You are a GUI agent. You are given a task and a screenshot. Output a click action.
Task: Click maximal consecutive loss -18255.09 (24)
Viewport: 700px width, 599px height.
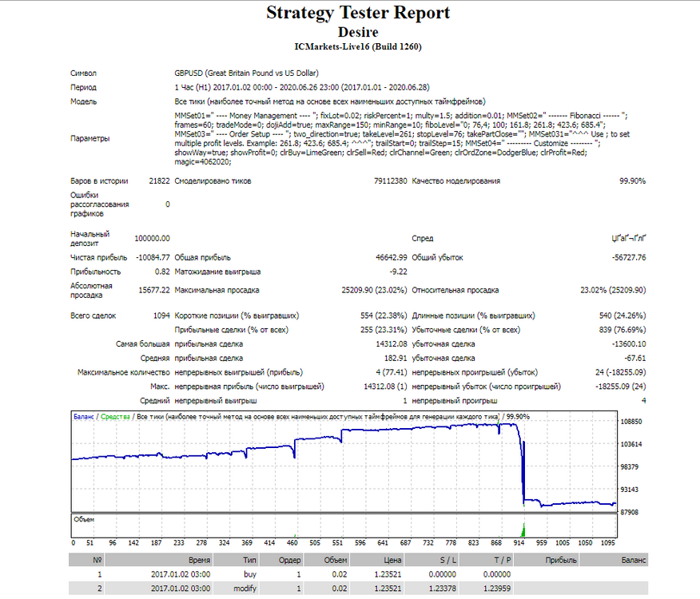tap(621, 387)
